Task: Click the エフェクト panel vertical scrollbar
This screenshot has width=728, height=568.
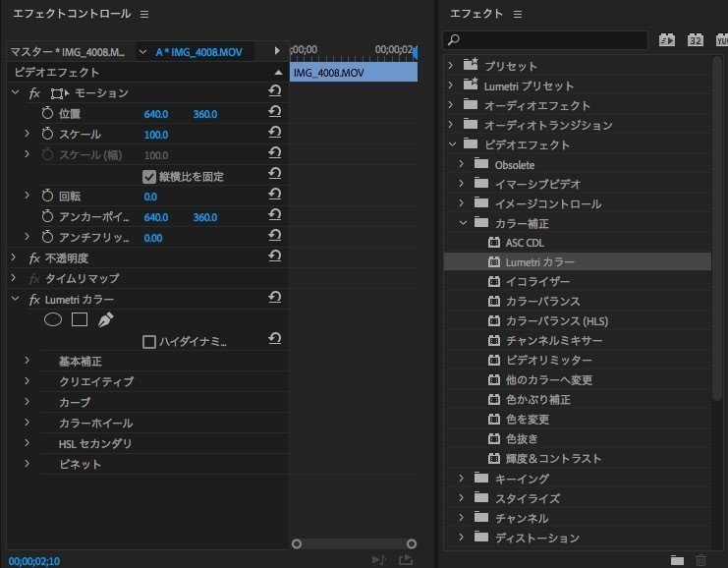Action: [717, 228]
